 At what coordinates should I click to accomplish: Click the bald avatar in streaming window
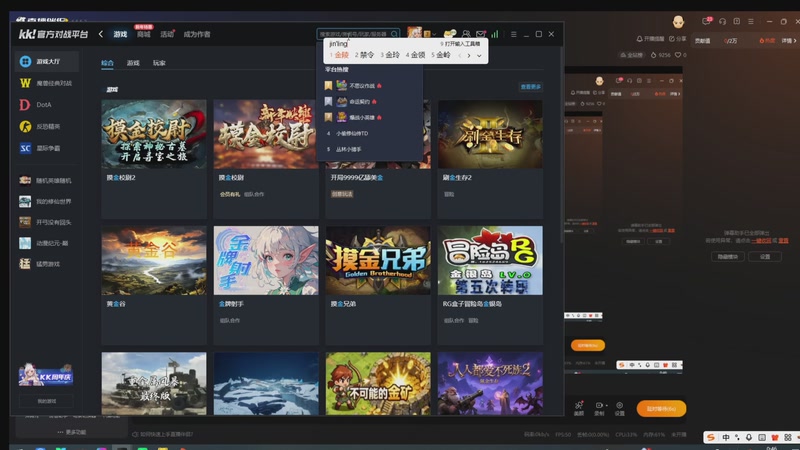[x=678, y=22]
